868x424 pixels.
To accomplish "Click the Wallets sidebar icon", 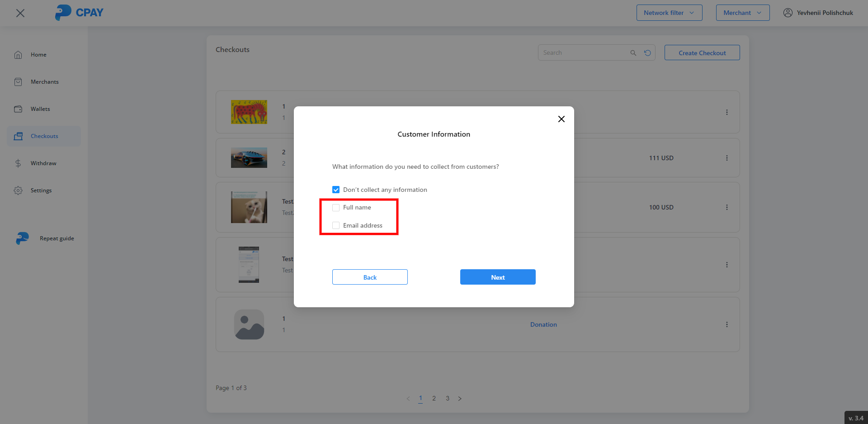I will 18,109.
